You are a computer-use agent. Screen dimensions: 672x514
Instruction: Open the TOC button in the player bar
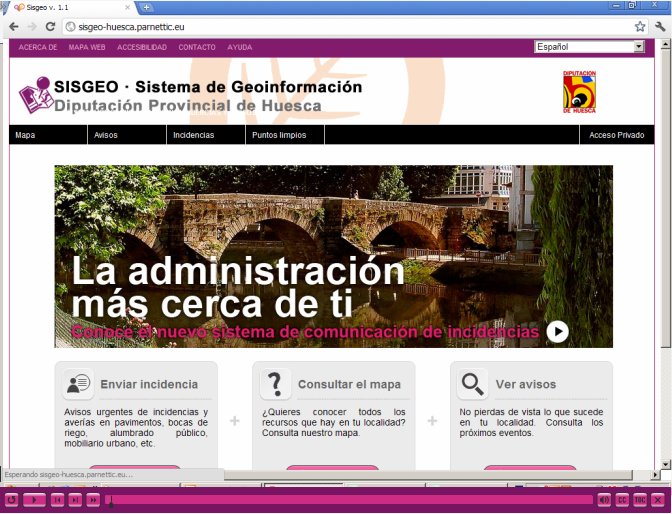point(639,499)
